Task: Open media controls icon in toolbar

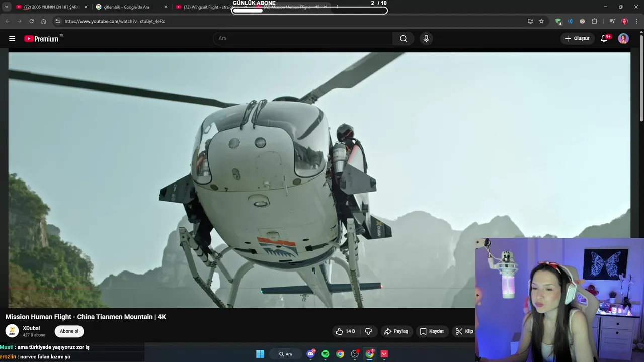Action: [612, 21]
